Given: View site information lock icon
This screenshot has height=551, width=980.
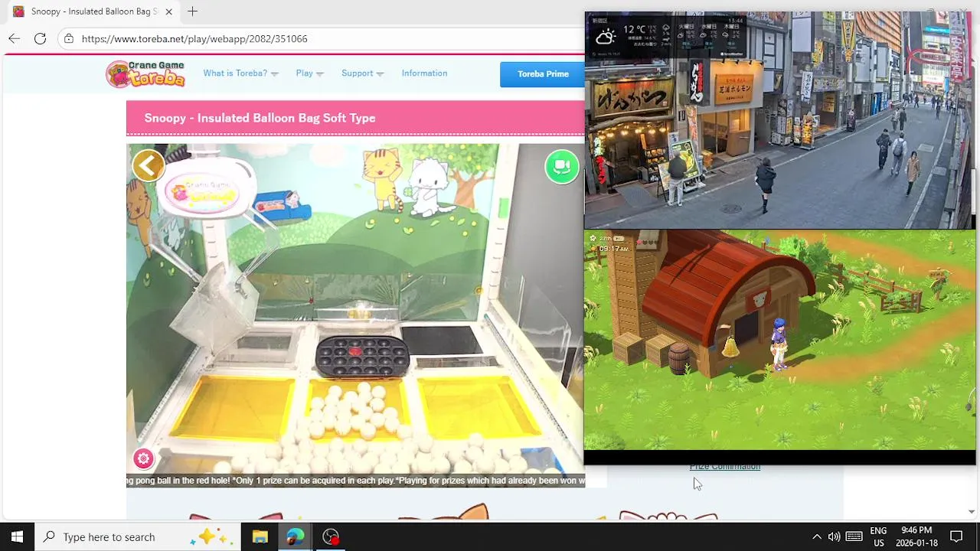Looking at the screenshot, I should pyautogui.click(x=69, y=38).
